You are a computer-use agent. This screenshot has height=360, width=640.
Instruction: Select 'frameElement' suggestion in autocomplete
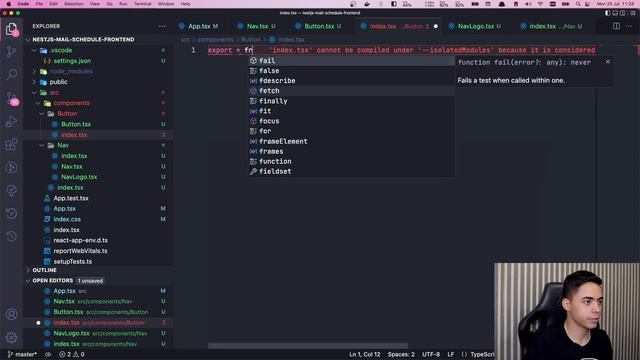click(x=351, y=141)
